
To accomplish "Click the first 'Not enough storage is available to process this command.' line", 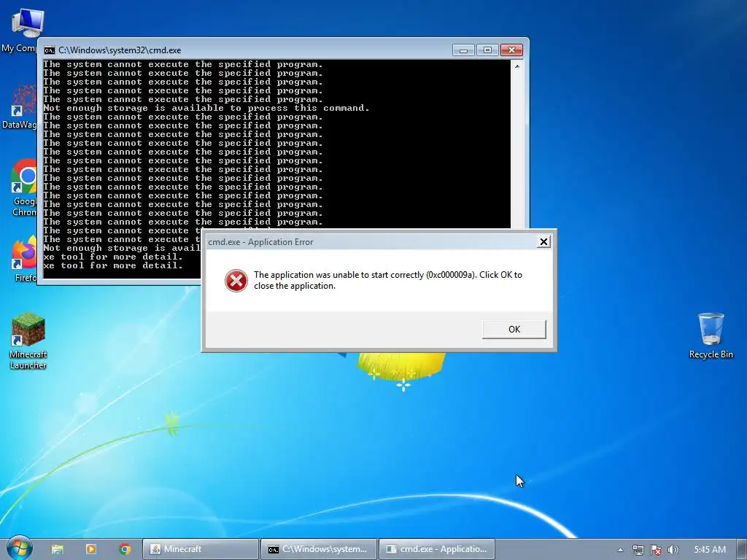I will (x=206, y=108).
